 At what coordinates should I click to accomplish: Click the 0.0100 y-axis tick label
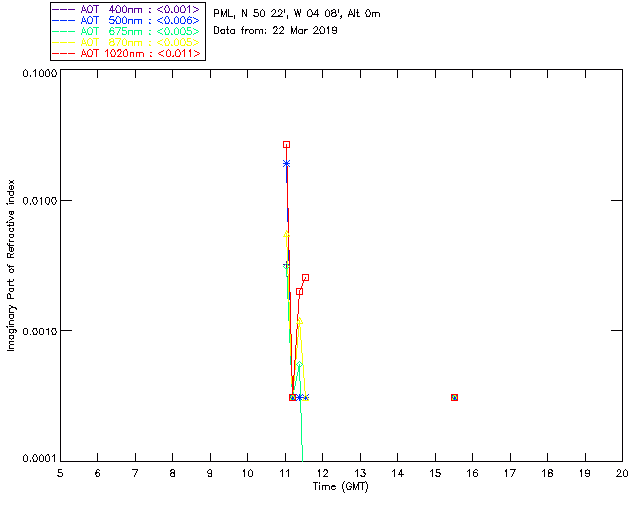[x=39, y=201]
